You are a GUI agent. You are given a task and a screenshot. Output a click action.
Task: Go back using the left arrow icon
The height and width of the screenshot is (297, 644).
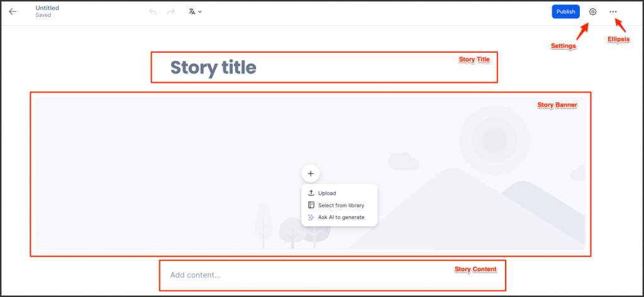pos(13,11)
